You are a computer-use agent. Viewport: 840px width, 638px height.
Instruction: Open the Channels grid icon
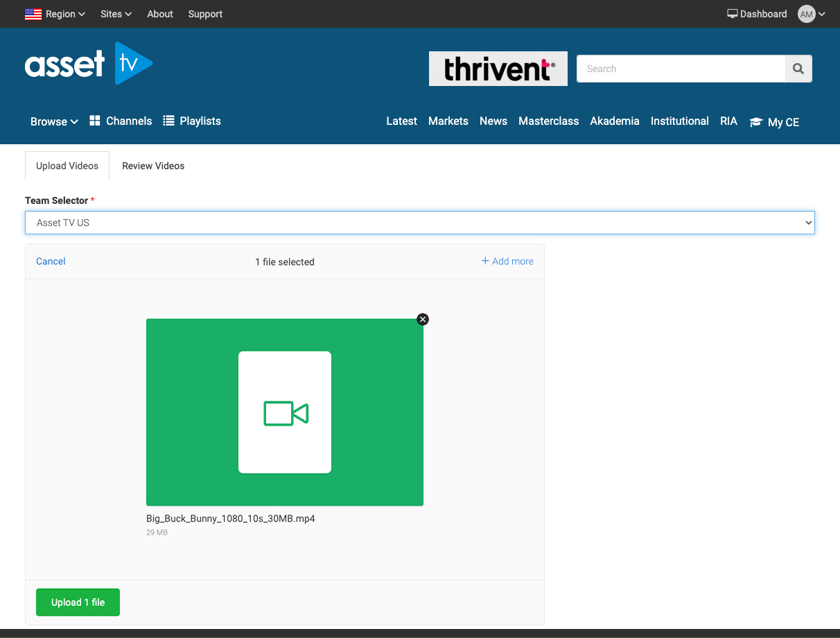point(95,121)
